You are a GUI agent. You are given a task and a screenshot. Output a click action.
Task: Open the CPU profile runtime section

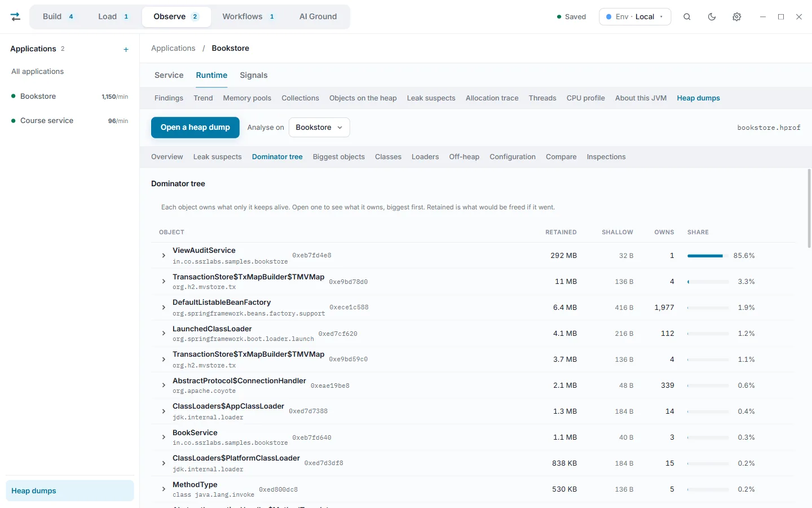[x=585, y=98]
